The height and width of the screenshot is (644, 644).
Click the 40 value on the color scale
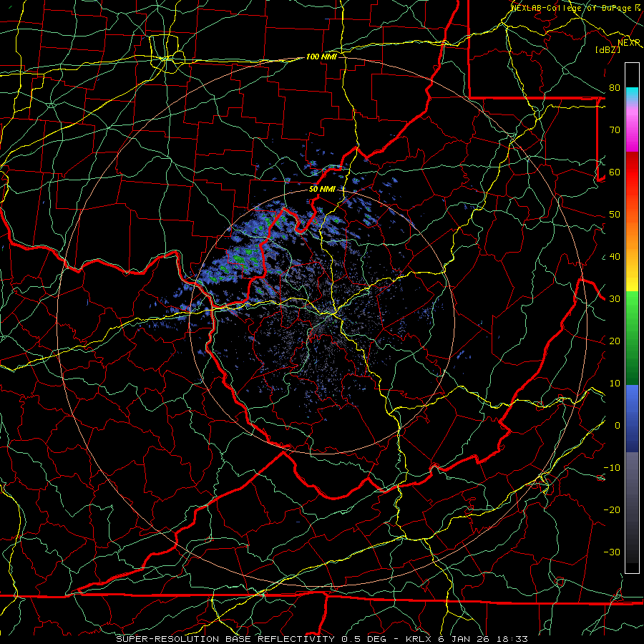pos(615,257)
